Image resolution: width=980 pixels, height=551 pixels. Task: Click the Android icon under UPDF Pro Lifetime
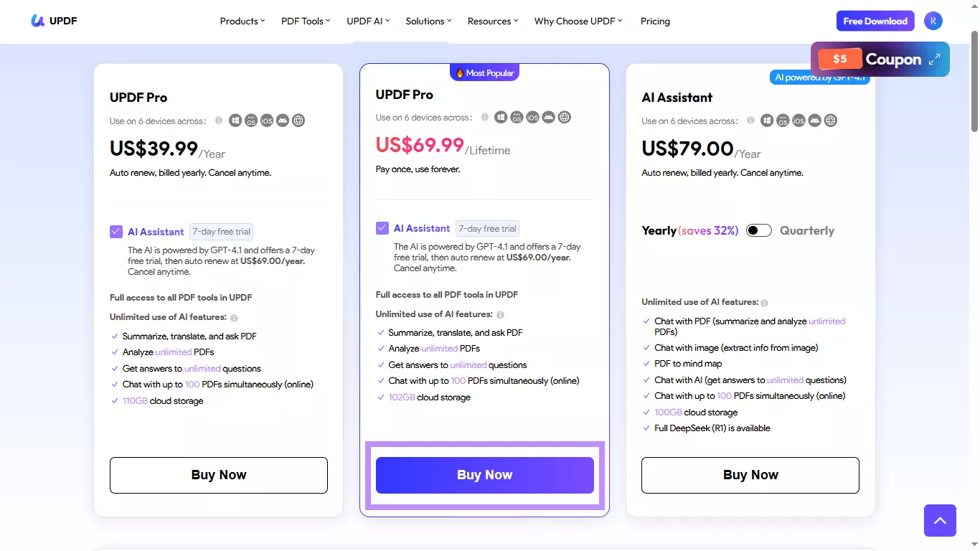(548, 117)
